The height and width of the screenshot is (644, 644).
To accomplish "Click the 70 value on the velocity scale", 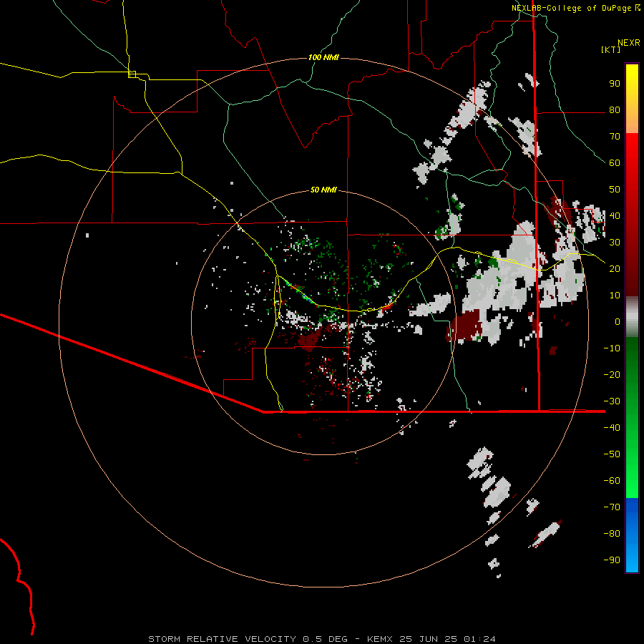I will click(615, 137).
